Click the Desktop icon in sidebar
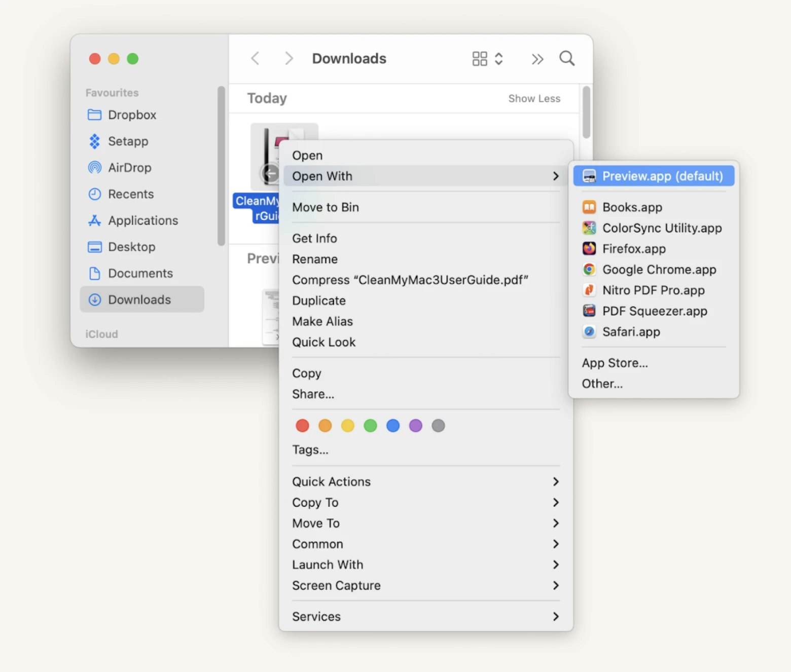 tap(94, 247)
